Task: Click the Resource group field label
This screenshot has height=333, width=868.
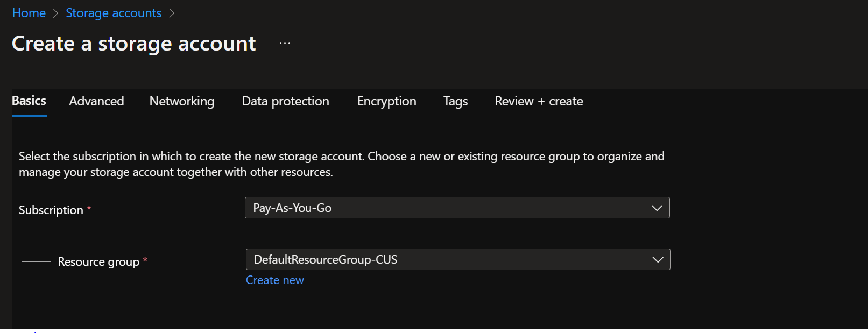Action: 98,262
